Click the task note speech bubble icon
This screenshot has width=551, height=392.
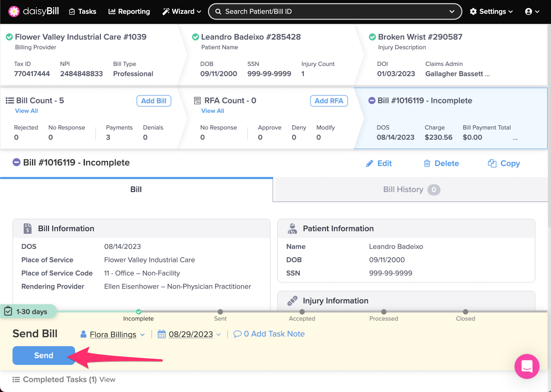click(x=237, y=334)
